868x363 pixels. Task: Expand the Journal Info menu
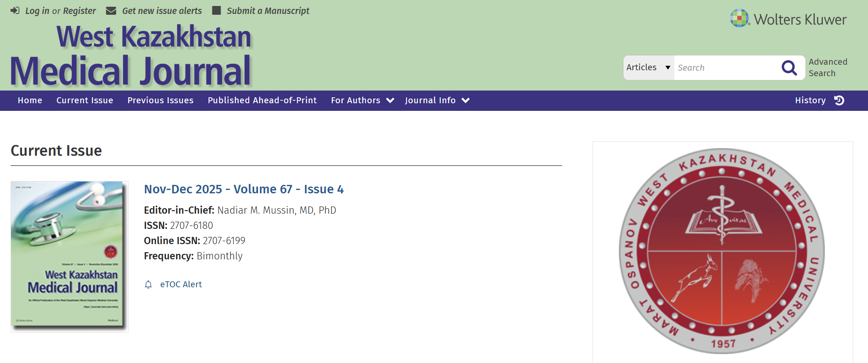[x=437, y=100]
